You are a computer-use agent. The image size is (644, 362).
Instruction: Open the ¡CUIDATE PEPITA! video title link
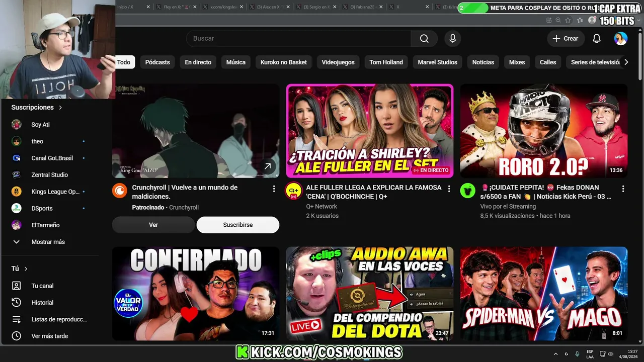(546, 192)
